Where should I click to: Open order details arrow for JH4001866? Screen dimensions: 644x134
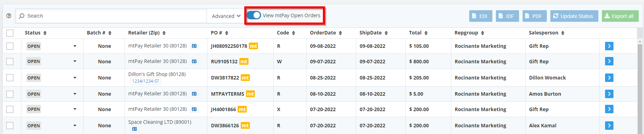(x=609, y=109)
